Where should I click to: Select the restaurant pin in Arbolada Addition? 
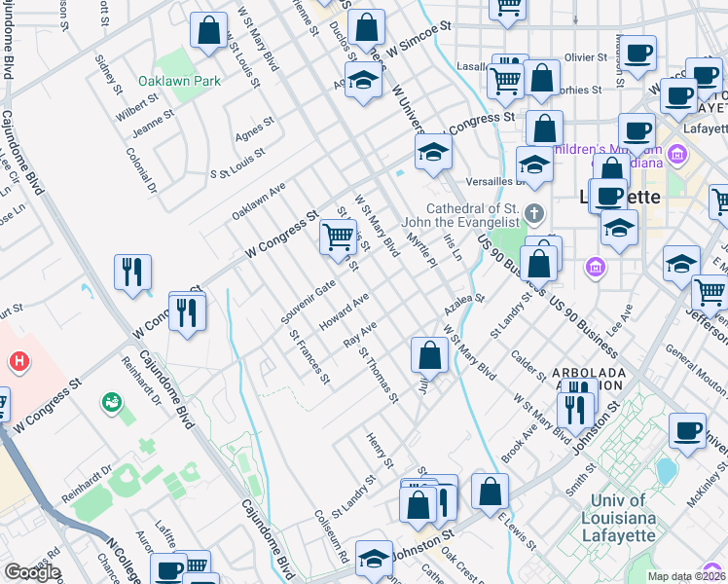(x=576, y=412)
